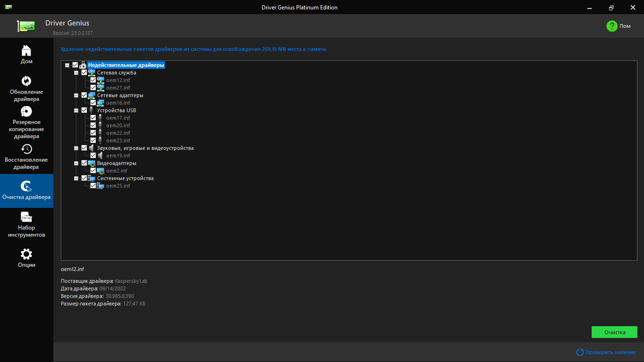
Task: Open the Пом help link text
Action: 625,26
